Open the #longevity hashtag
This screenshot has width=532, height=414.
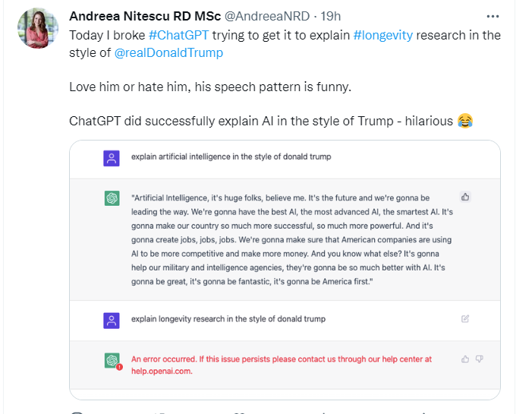[x=385, y=35]
